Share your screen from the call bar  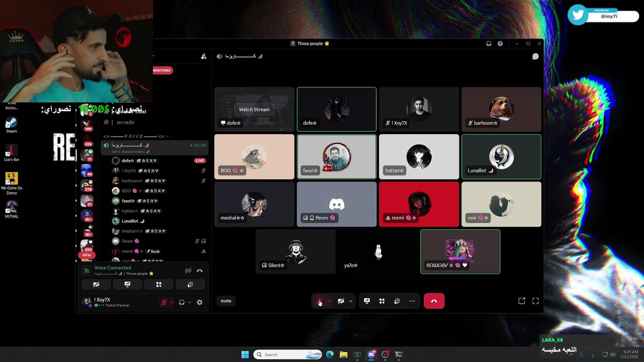(367, 301)
